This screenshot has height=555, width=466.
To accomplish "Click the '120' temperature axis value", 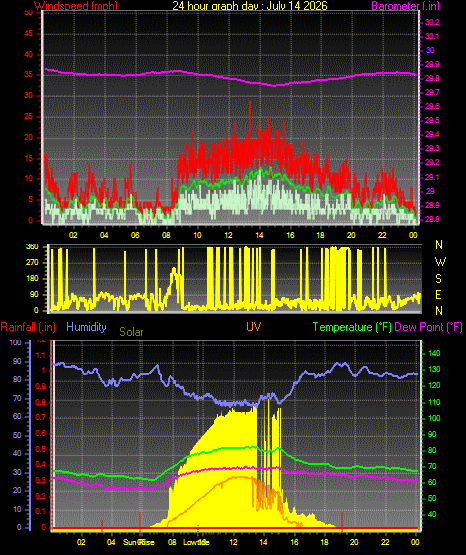I will tap(434, 385).
